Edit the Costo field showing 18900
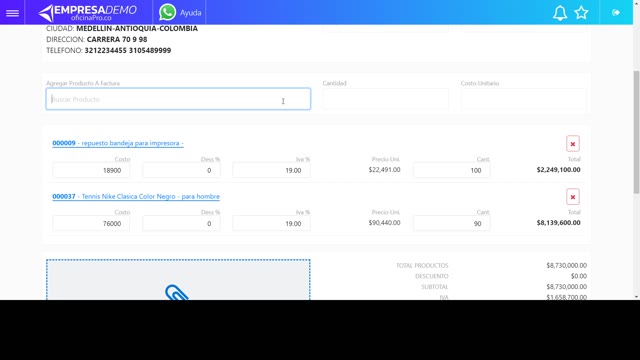This screenshot has width=640, height=360. tap(91, 170)
